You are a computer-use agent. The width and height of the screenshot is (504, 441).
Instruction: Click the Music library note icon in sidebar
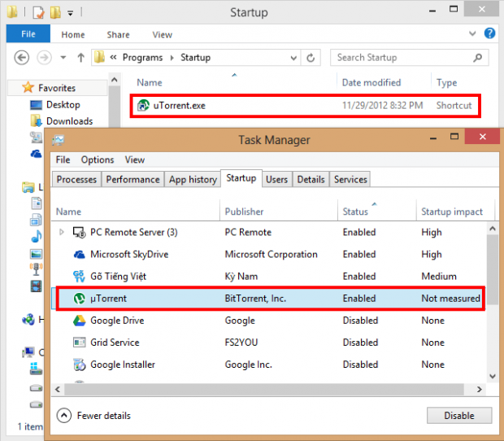(36, 237)
